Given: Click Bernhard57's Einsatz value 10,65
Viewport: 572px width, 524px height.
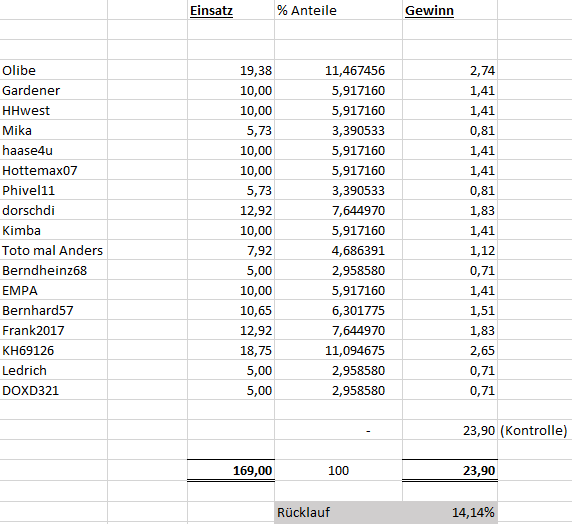Looking at the screenshot, I should (x=231, y=310).
